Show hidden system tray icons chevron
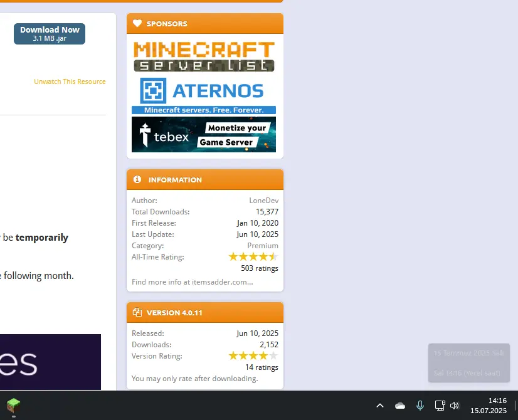Screen dimensions: 518x420 tap(380, 406)
